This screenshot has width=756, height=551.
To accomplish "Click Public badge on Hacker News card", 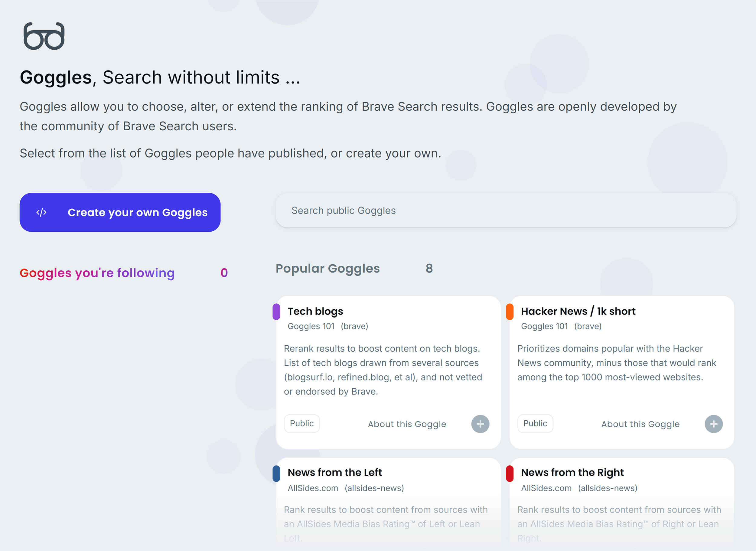I will coord(535,424).
